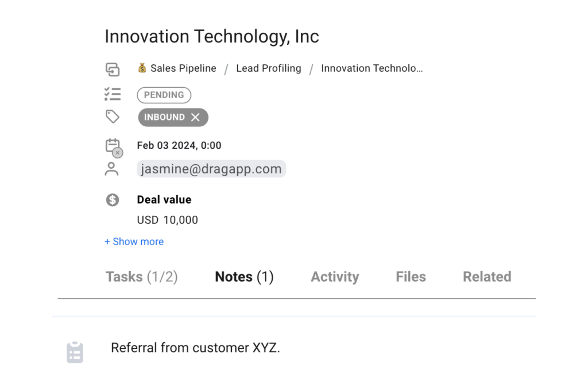Image resolution: width=588 pixels, height=392 pixels.
Task: Click the tag label icon
Action: click(x=113, y=117)
